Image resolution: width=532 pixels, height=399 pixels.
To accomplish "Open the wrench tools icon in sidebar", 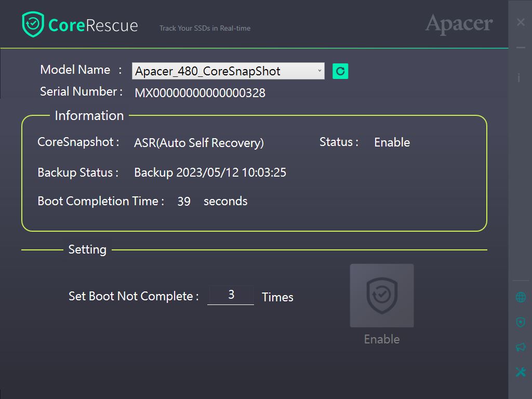I will [x=521, y=372].
